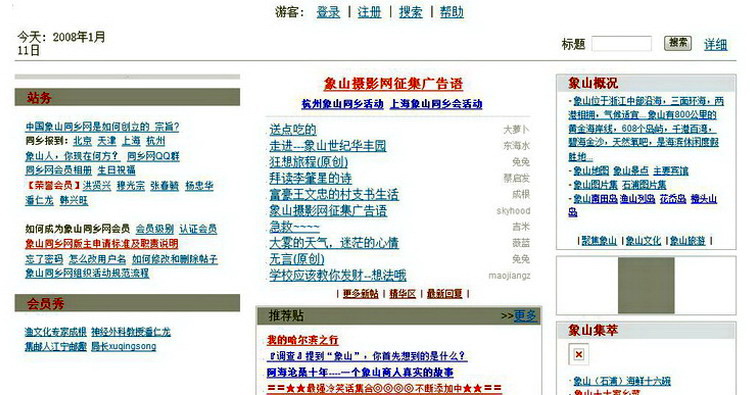Open 中国象山同乡网是如何创立的 link

click(x=87, y=127)
